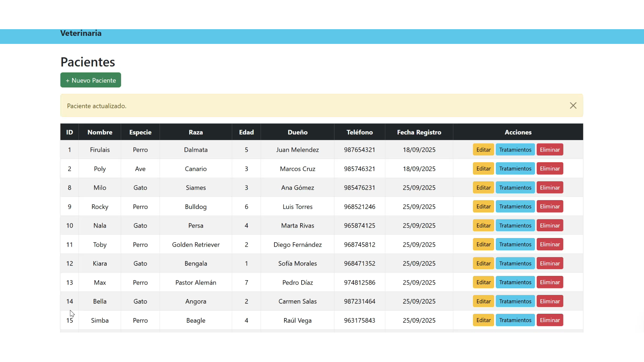The image size is (644, 362).
Task: Select the Golden Retriever breed cell
Action: point(196,245)
